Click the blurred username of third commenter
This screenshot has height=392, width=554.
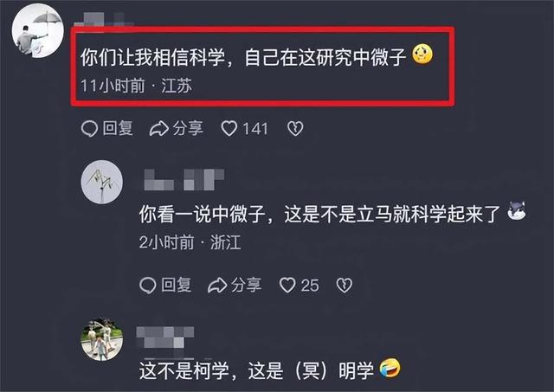click(165, 337)
